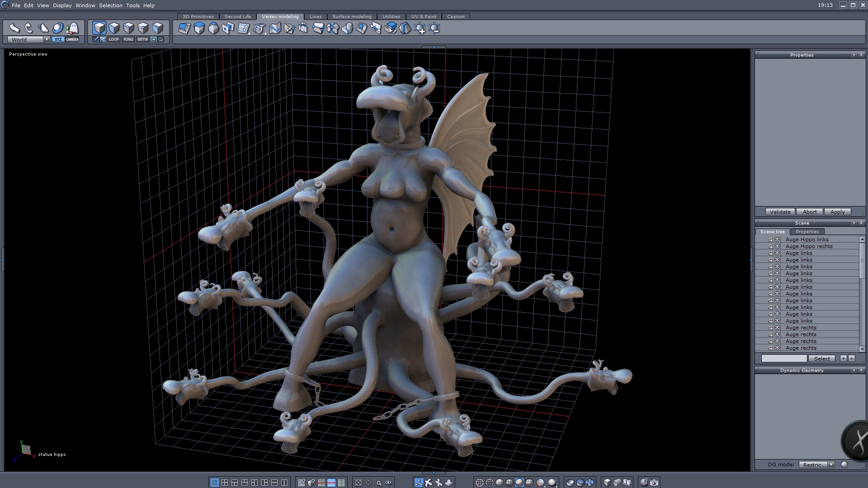Click the single viewport layout icon

tap(215, 483)
